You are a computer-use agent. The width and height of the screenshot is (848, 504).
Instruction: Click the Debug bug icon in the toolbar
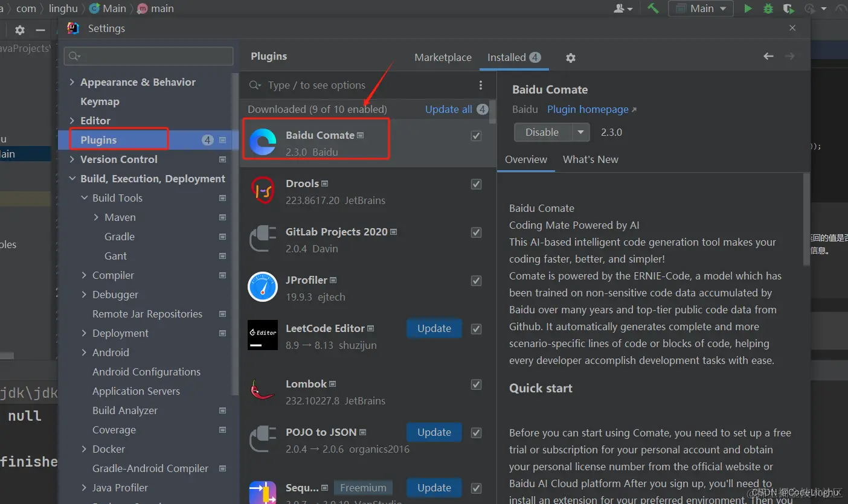768,8
